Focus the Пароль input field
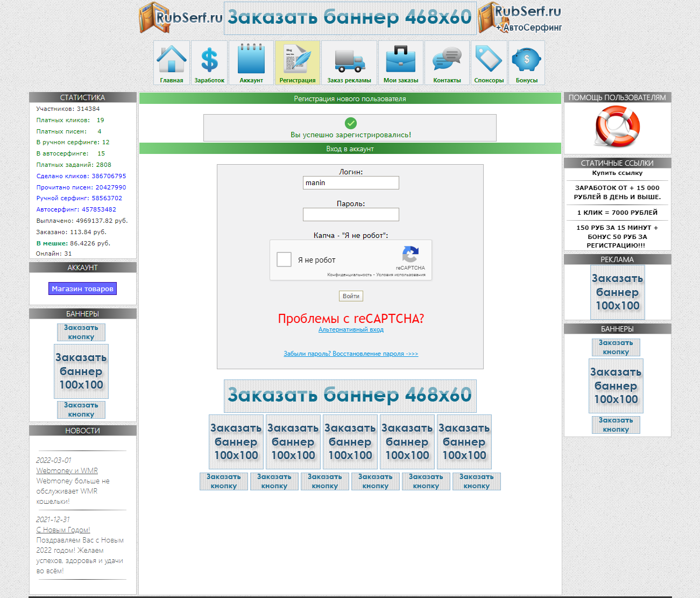This screenshot has width=700, height=598. tap(351, 215)
